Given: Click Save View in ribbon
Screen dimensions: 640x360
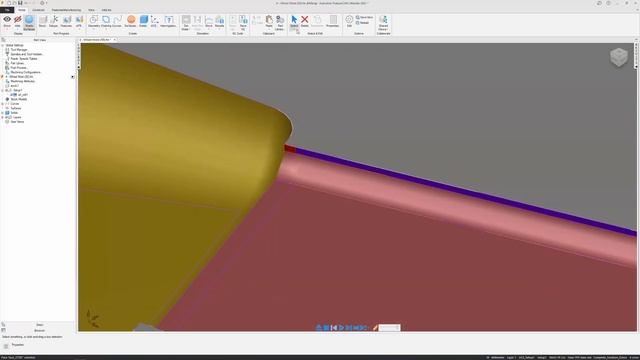Looking at the screenshot, I should [364, 18].
